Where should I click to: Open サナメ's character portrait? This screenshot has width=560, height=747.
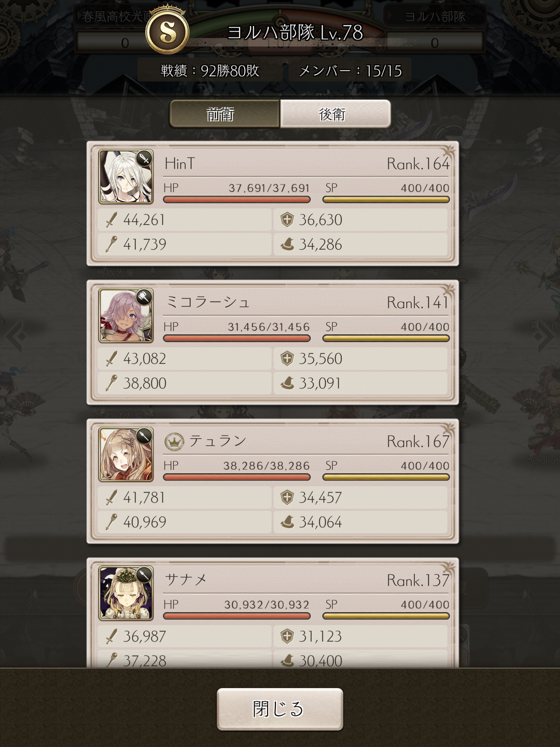[126, 593]
